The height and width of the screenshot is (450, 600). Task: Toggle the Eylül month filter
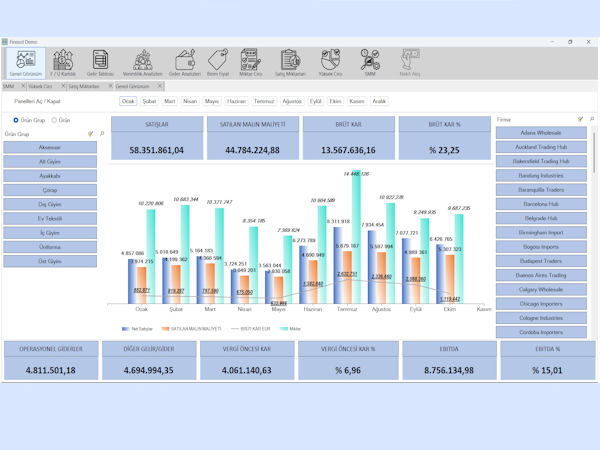pyautogui.click(x=315, y=101)
